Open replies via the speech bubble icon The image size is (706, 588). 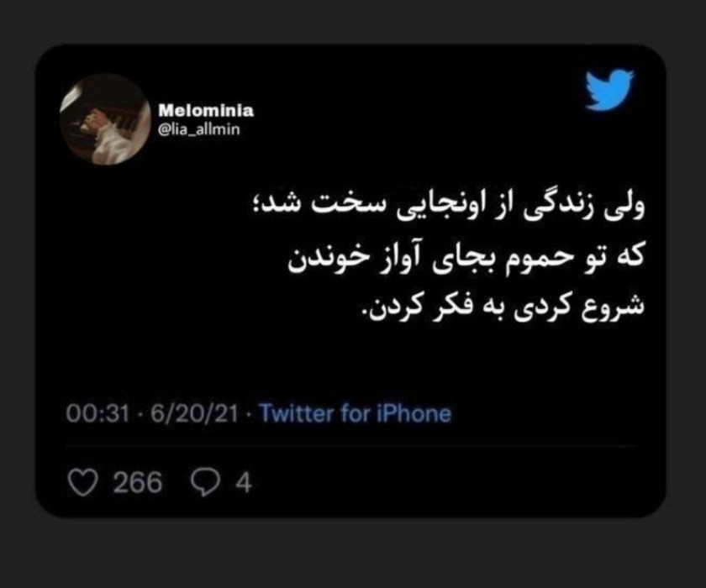click(205, 483)
